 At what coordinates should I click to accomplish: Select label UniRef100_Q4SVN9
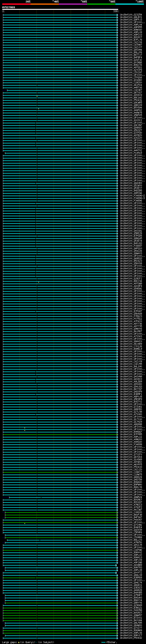(131, 377)
